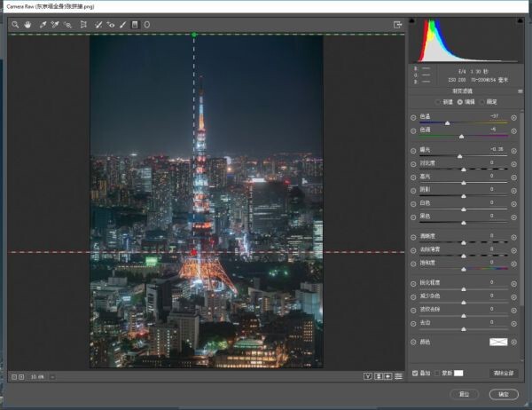Click the ISO 200 text under histogram
Viewport: 532px width, 410px height.
[x=457, y=80]
